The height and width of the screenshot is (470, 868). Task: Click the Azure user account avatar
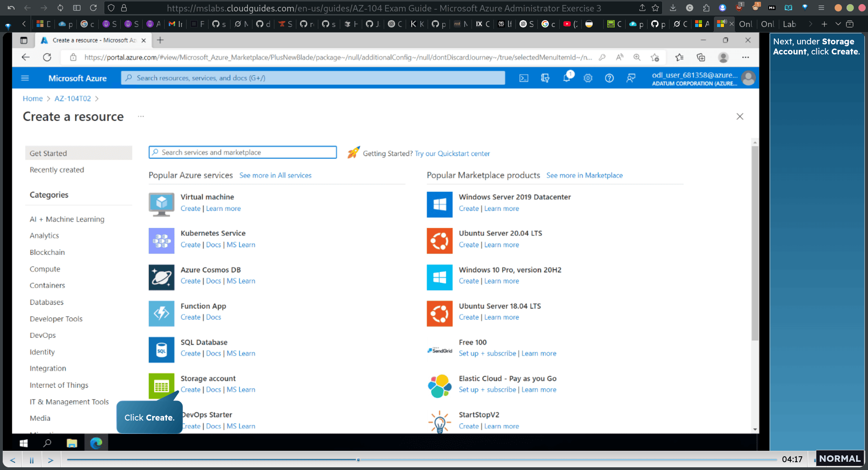click(749, 78)
